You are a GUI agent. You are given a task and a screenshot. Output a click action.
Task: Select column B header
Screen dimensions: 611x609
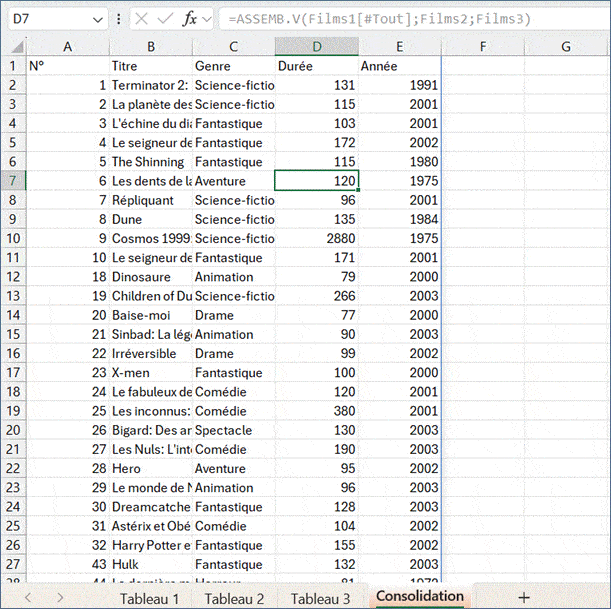tap(151, 47)
